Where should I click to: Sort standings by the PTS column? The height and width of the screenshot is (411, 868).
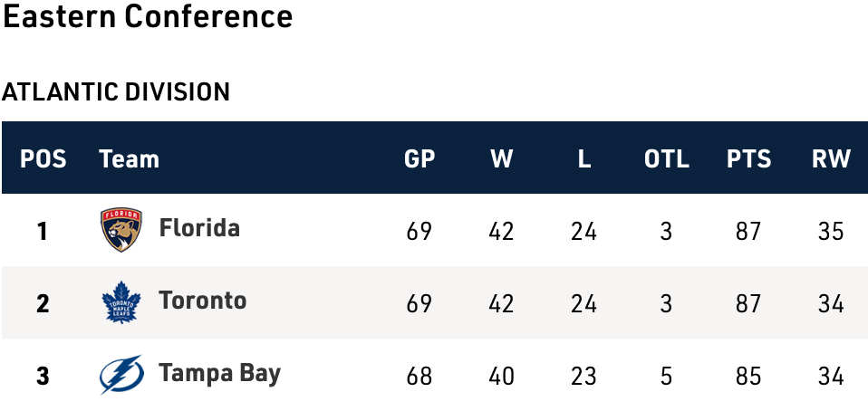(x=748, y=159)
